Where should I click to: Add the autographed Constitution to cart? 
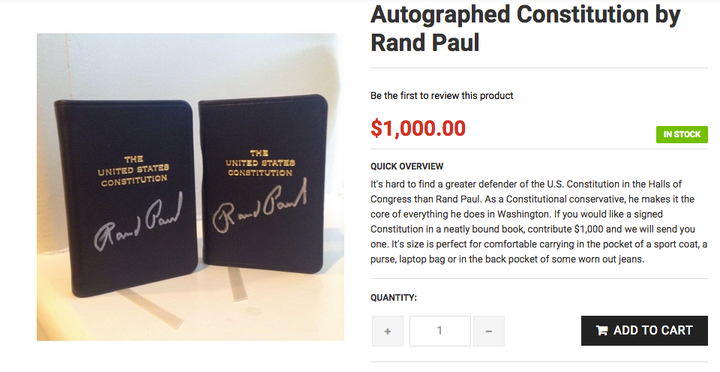click(644, 331)
